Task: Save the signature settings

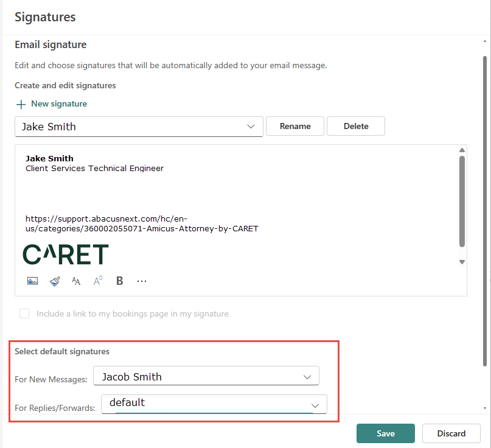Action: click(x=386, y=433)
